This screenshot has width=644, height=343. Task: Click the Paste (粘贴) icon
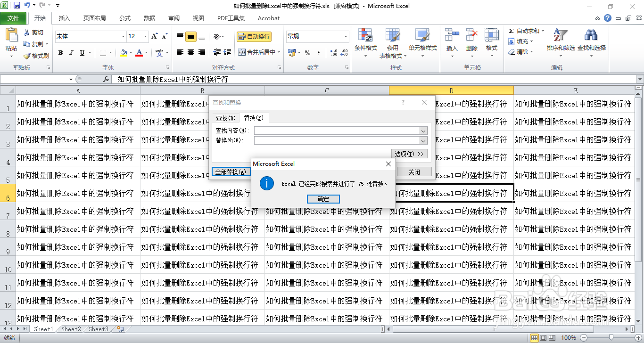point(11,36)
